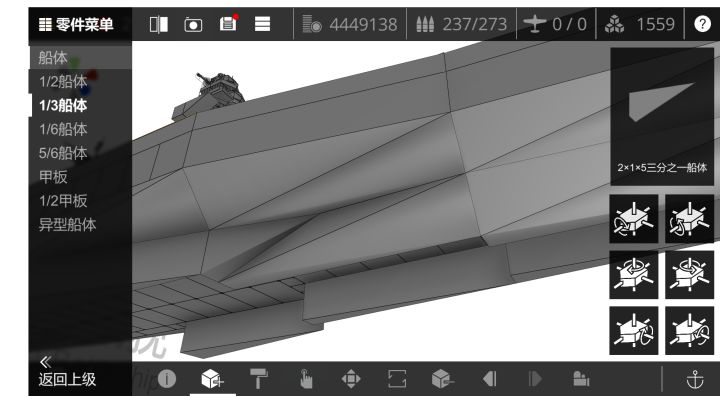Click the top-left part rotation button
Viewport: 720px width, 396px height.
(634, 219)
